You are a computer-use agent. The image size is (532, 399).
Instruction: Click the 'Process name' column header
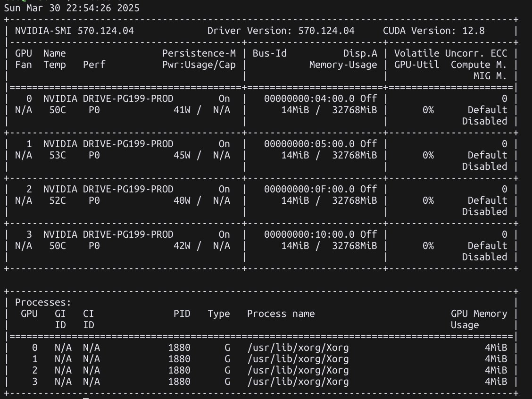pyautogui.click(x=281, y=314)
